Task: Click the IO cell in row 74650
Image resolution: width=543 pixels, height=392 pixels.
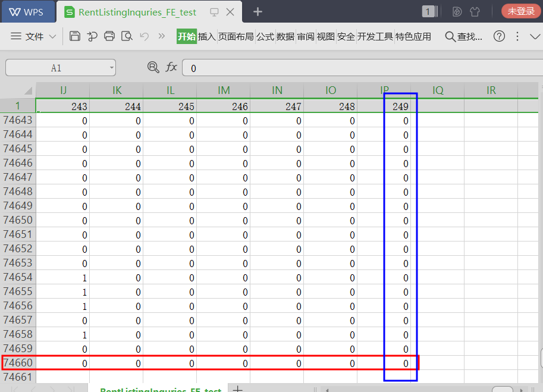Action: [x=330, y=220]
